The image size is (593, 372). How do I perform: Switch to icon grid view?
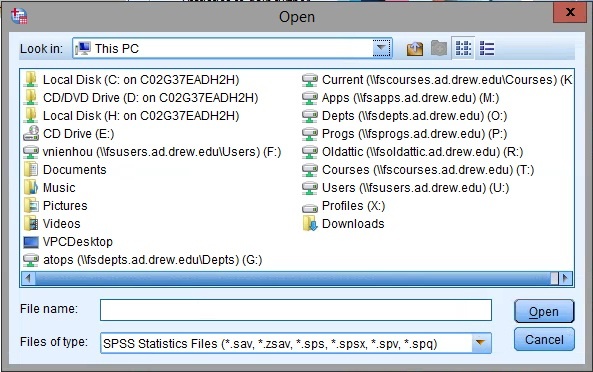coord(463,48)
